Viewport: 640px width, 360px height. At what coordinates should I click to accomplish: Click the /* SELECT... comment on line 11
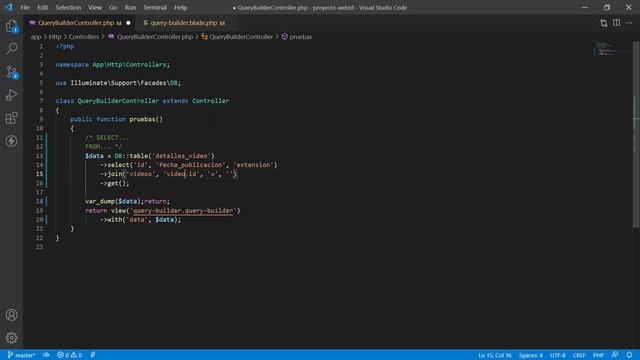pyautogui.click(x=107, y=138)
